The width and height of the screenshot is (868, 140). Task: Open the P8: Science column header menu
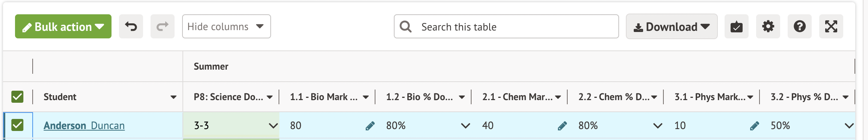coord(270,97)
